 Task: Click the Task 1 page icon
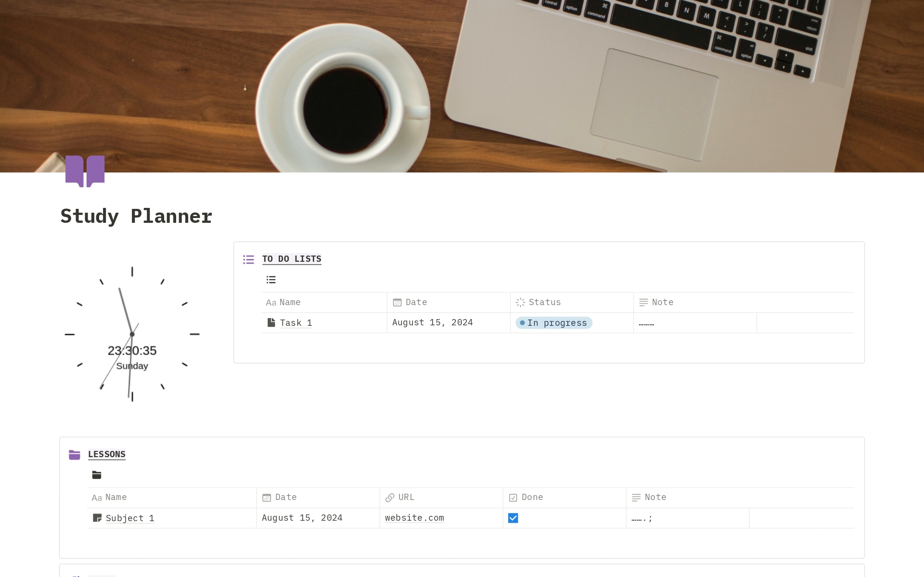271,322
